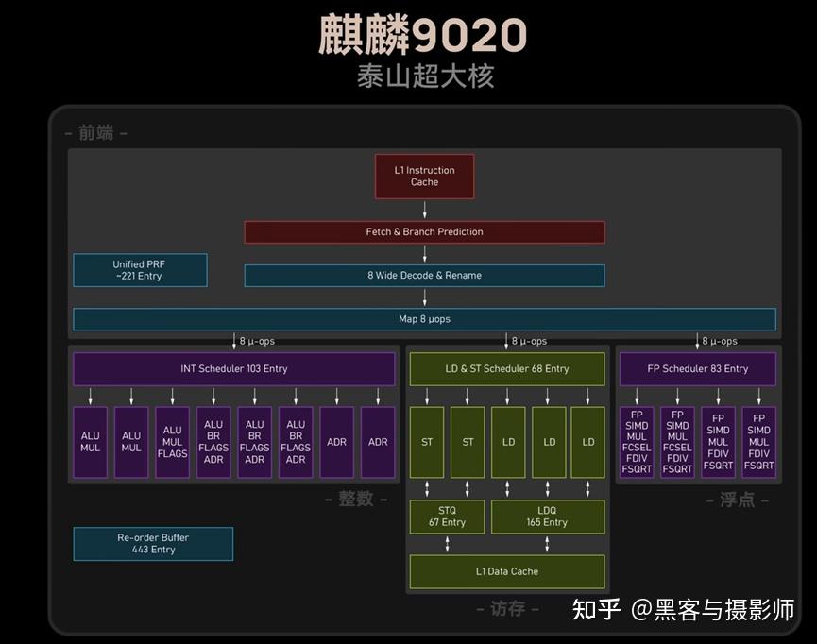817x644 pixels.
Task: Click the LDQ 165 Entry block
Action: click(x=548, y=517)
